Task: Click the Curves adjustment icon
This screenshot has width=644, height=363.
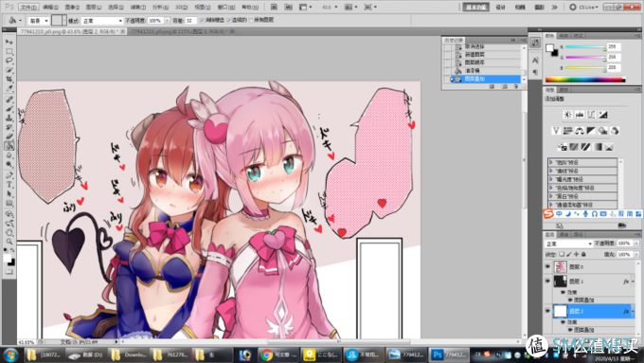Action: pyautogui.click(x=591, y=115)
